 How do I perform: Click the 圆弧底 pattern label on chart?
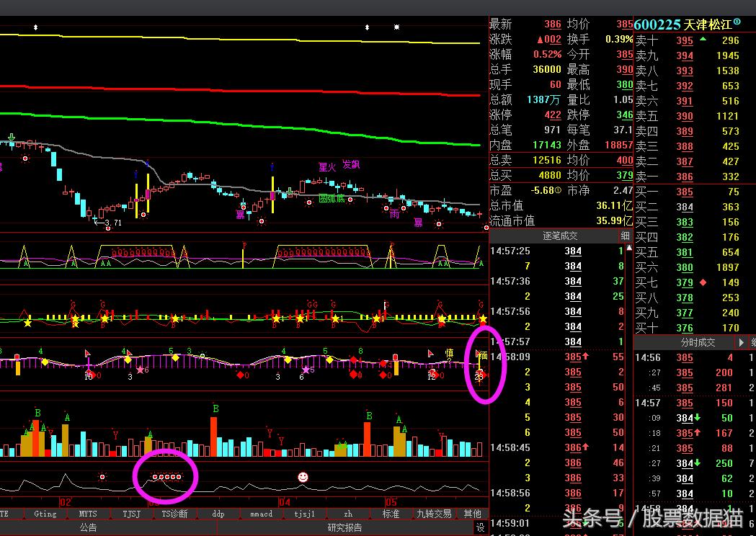332,198
